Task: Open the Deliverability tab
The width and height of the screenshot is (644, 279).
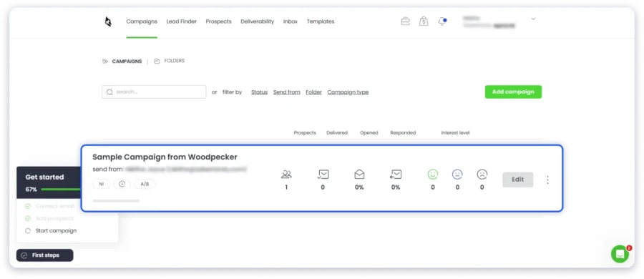Action: click(257, 21)
